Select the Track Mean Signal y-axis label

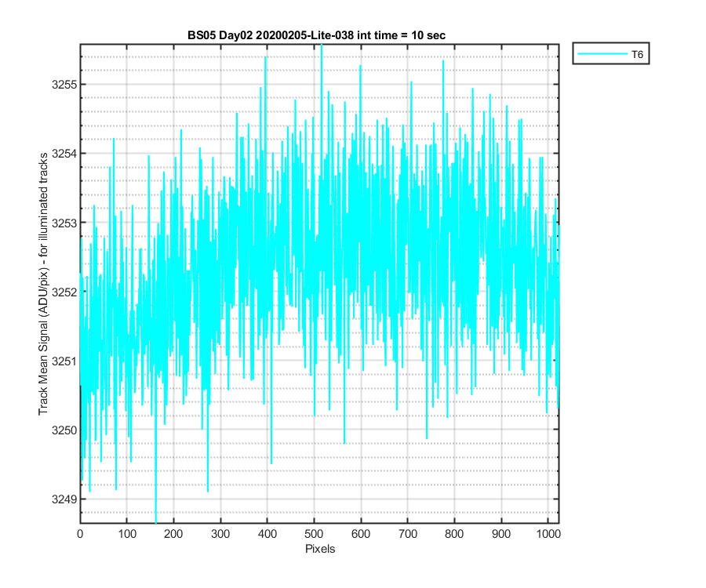[43, 284]
